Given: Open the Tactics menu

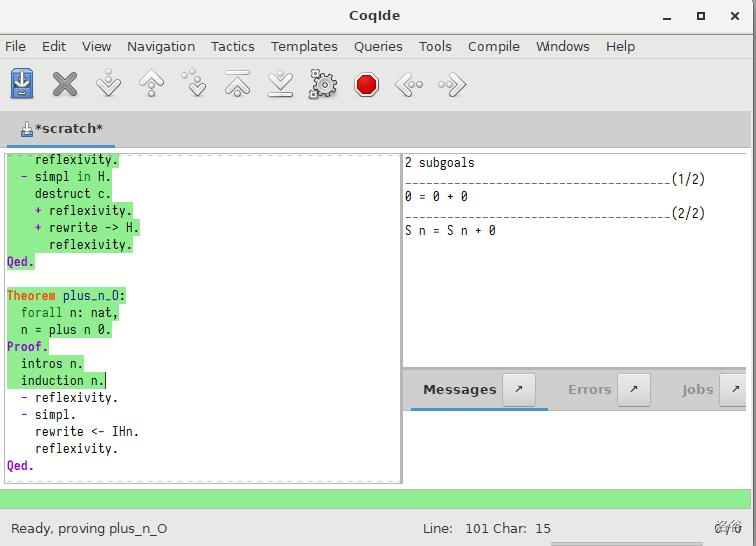Looking at the screenshot, I should click(x=232, y=46).
